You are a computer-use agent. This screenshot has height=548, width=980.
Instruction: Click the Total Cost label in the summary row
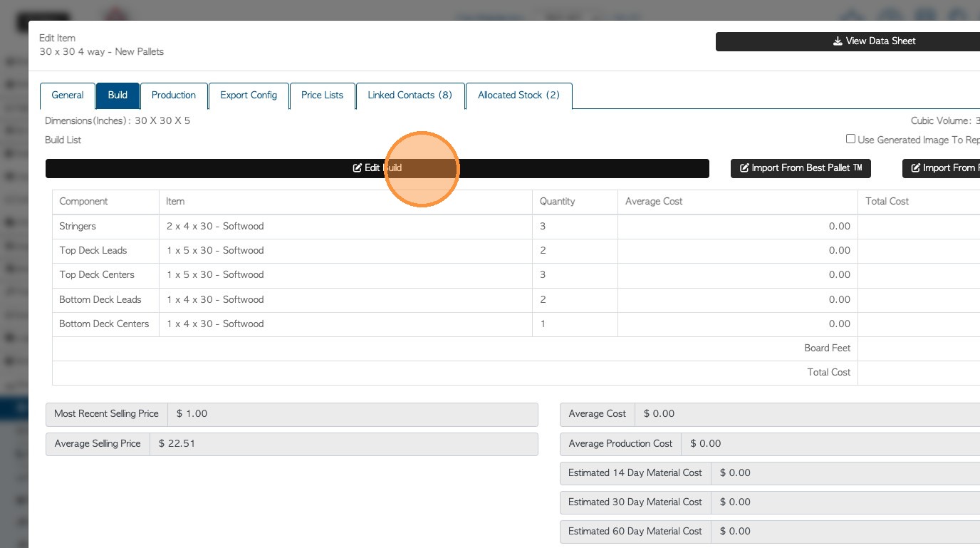click(x=829, y=373)
